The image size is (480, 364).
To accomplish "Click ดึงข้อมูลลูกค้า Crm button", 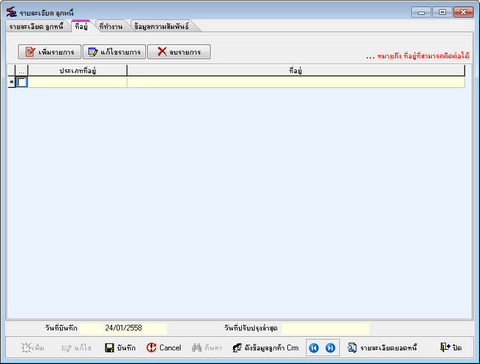I will click(266, 348).
